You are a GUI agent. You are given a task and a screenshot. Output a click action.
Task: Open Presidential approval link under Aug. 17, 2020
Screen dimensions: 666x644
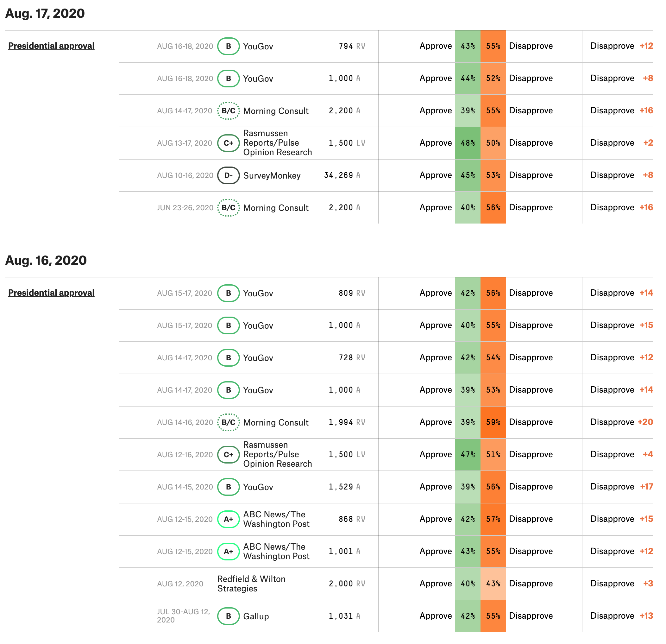tap(51, 46)
